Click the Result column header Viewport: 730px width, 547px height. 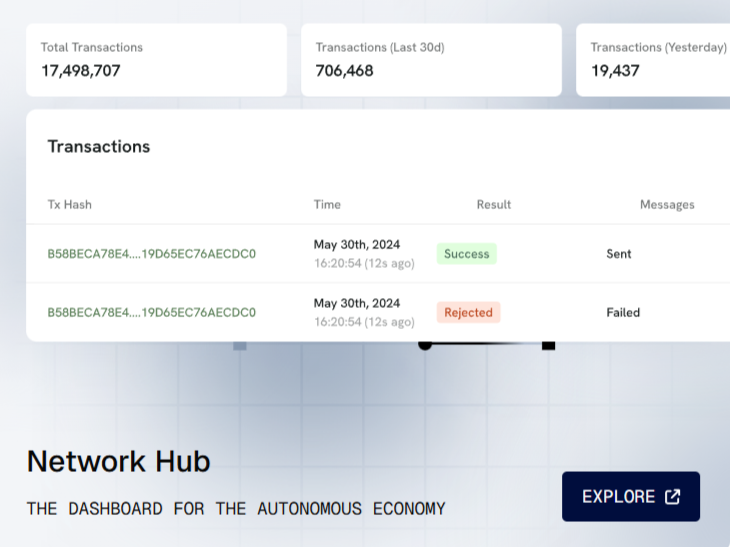[x=494, y=204]
